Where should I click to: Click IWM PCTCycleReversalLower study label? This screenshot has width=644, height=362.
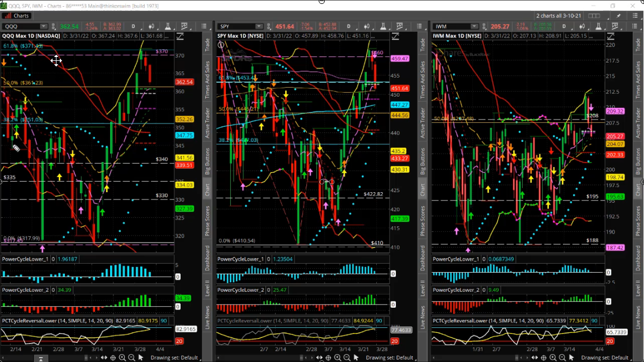coord(488,321)
